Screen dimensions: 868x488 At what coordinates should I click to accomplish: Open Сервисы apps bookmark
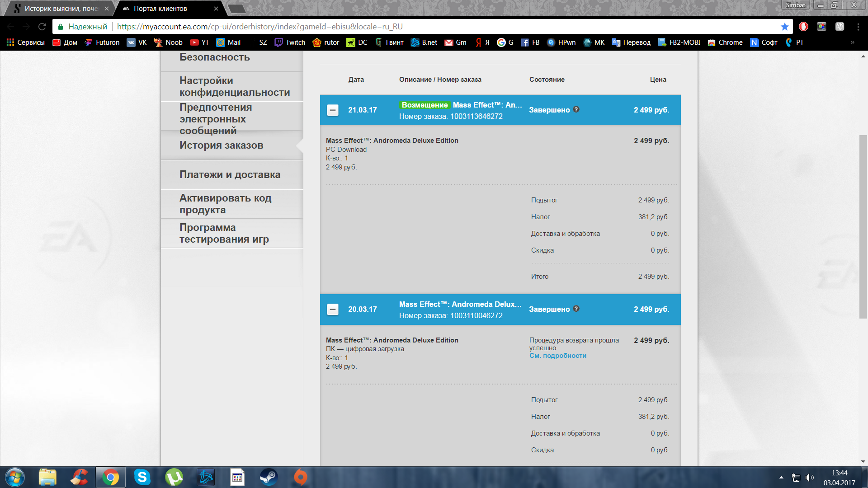(x=25, y=42)
